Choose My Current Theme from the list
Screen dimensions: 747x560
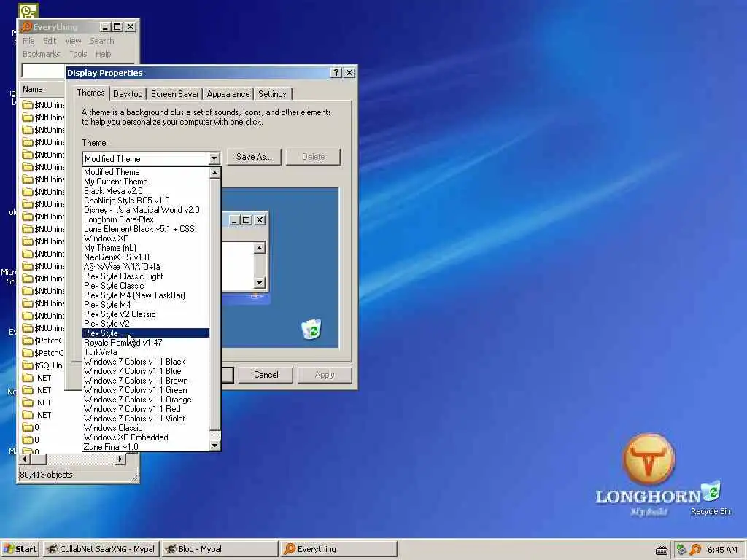click(x=146, y=182)
